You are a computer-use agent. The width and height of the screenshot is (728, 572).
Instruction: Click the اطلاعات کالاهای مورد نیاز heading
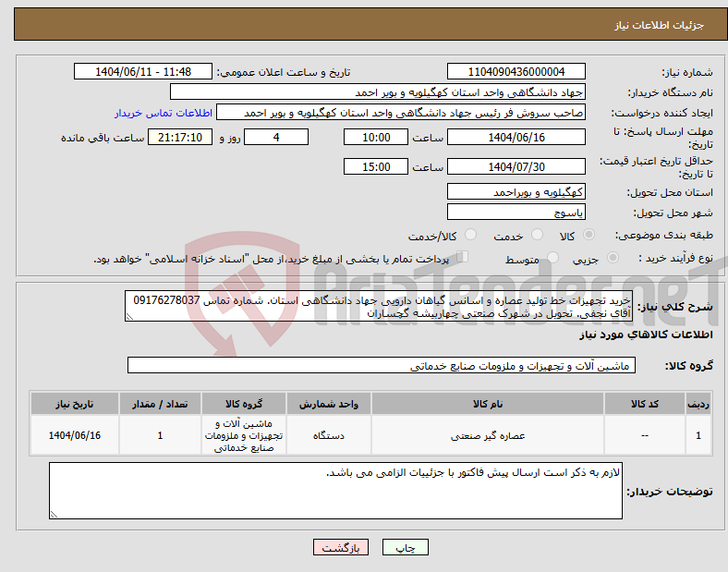click(646, 335)
